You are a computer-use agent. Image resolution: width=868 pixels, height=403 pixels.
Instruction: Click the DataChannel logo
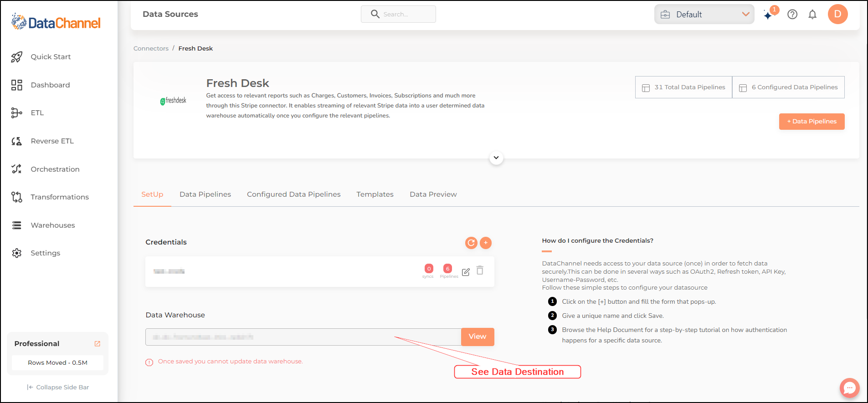click(56, 22)
